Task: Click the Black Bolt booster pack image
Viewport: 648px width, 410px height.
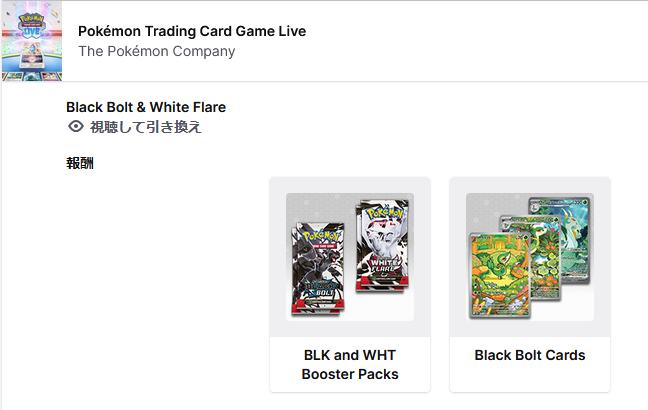Action: [x=318, y=269]
